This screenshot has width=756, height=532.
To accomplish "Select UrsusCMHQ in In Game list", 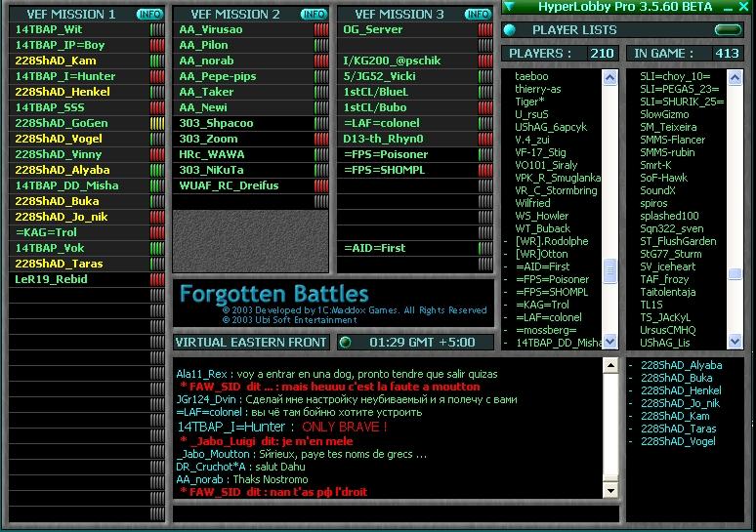I will tap(668, 330).
